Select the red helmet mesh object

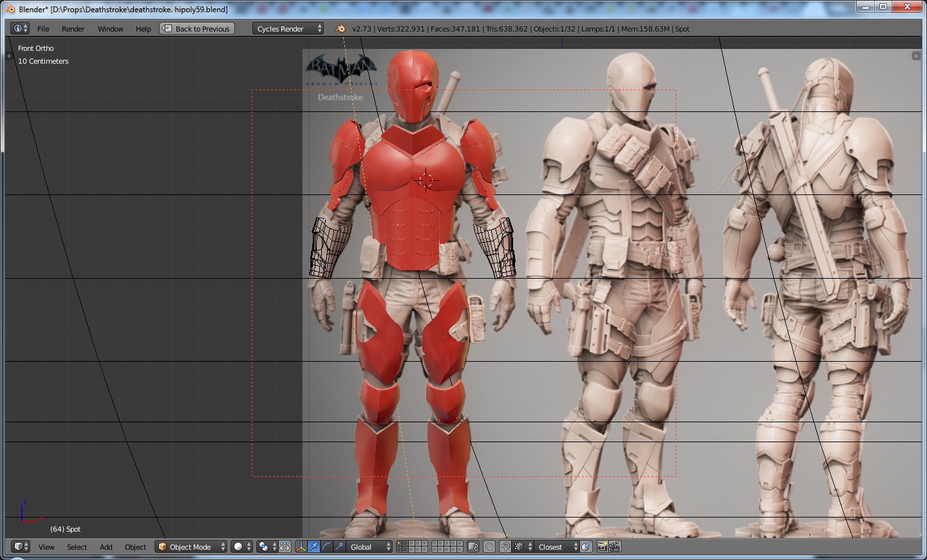click(x=413, y=86)
